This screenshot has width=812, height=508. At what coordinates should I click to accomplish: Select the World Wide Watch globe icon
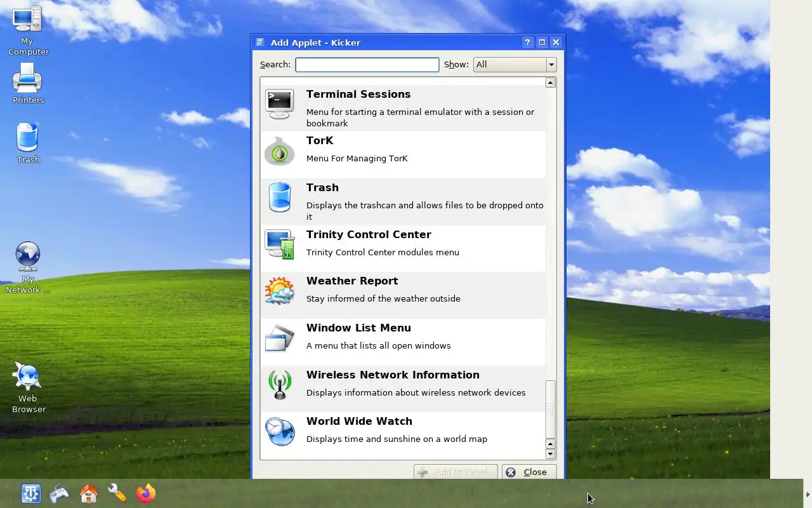coord(280,432)
